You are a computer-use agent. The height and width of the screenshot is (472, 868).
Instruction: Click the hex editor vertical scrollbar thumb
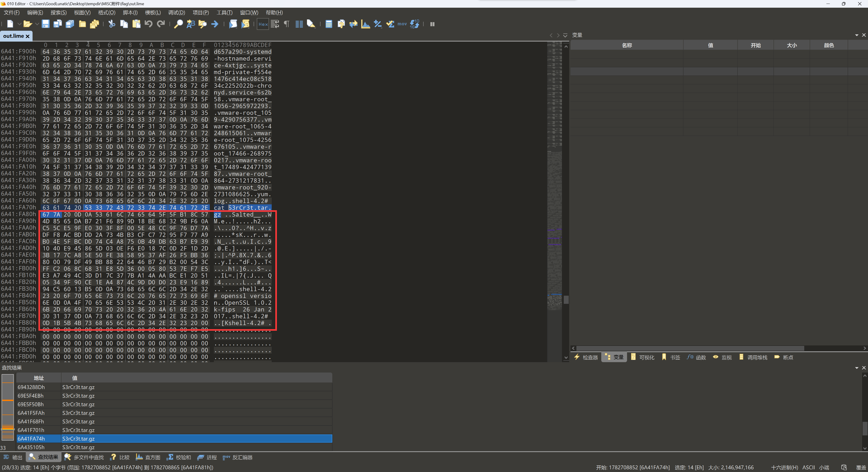(566, 300)
